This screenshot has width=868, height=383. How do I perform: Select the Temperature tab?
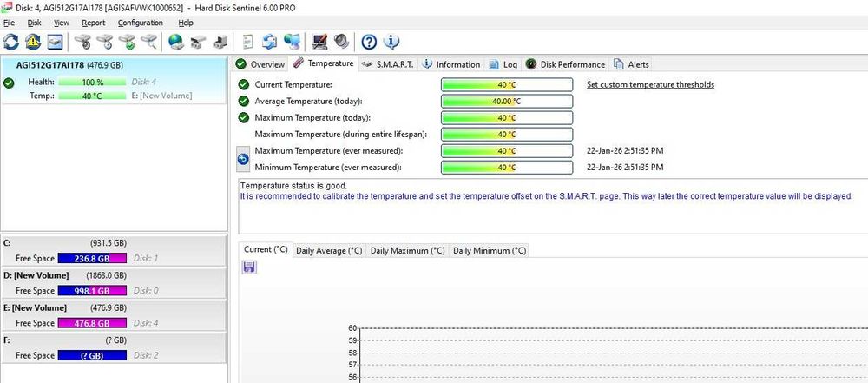coord(323,63)
